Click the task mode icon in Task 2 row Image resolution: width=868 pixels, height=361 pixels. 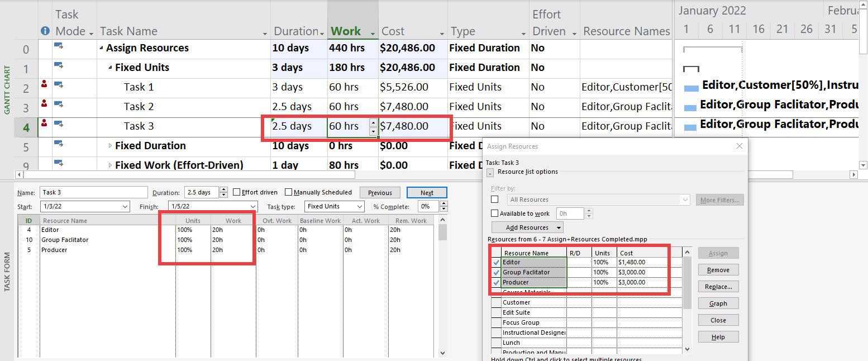(x=58, y=105)
